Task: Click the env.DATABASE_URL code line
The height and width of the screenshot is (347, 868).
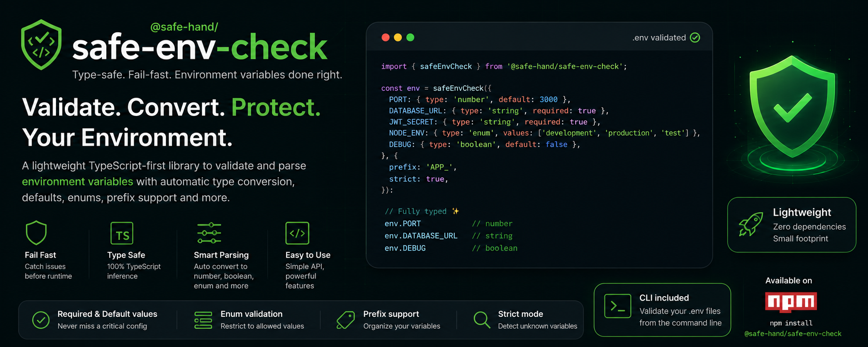Action: point(448,236)
